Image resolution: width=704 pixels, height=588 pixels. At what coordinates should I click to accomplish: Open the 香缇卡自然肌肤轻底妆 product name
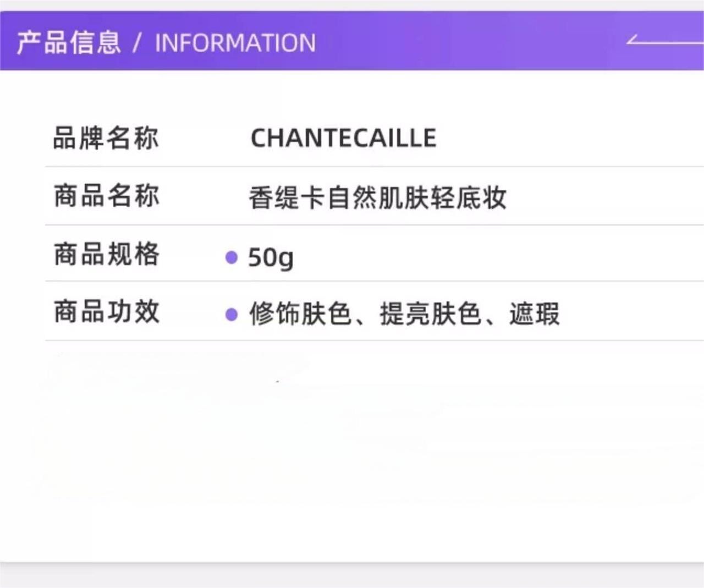[377, 198]
